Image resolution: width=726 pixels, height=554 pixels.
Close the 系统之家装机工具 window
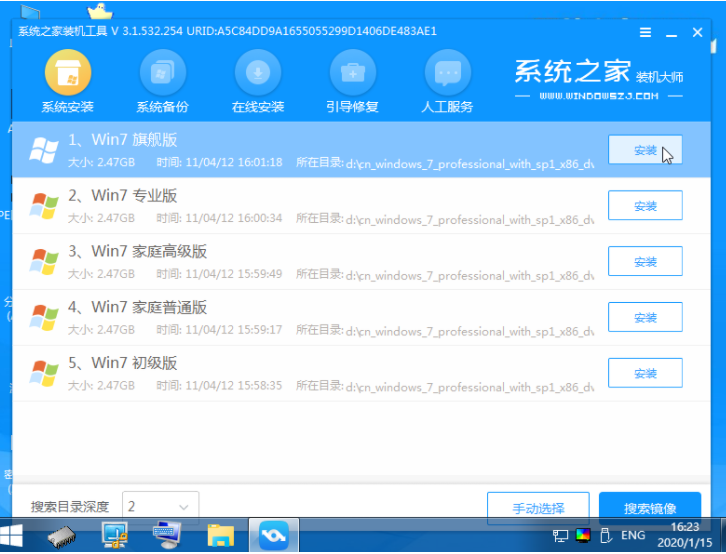(x=697, y=32)
